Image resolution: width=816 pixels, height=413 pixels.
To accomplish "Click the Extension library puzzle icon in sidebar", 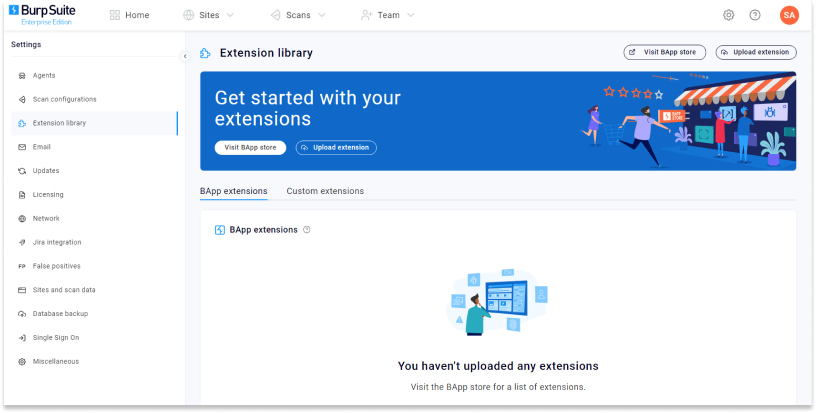I will tap(22, 123).
